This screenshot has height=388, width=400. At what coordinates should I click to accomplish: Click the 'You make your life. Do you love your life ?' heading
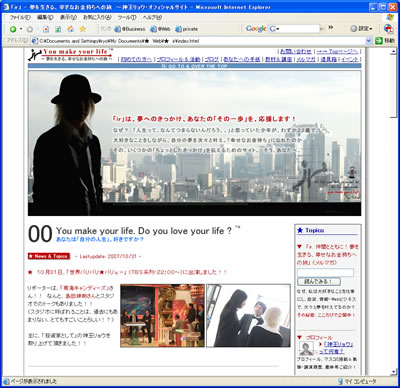pos(144,231)
